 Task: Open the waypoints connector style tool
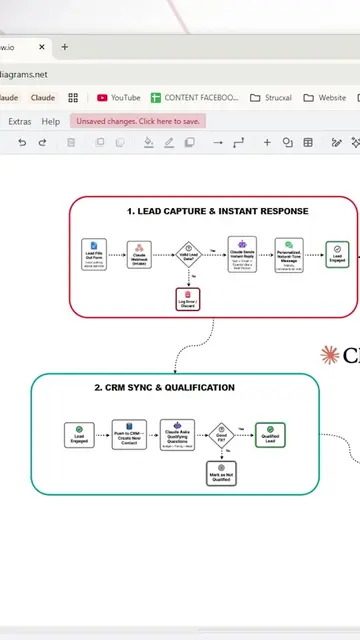click(x=238, y=142)
